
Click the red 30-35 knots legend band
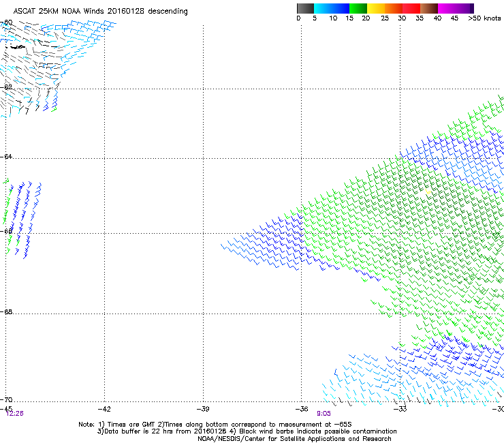point(411,8)
